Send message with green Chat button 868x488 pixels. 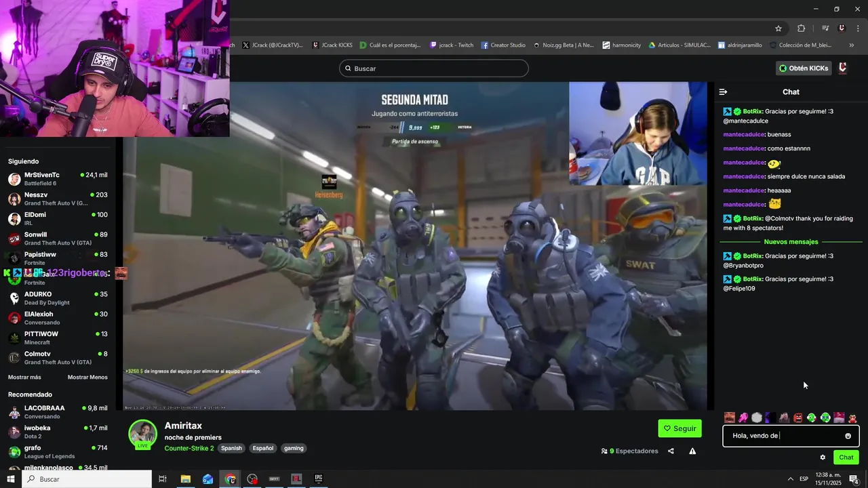(846, 457)
